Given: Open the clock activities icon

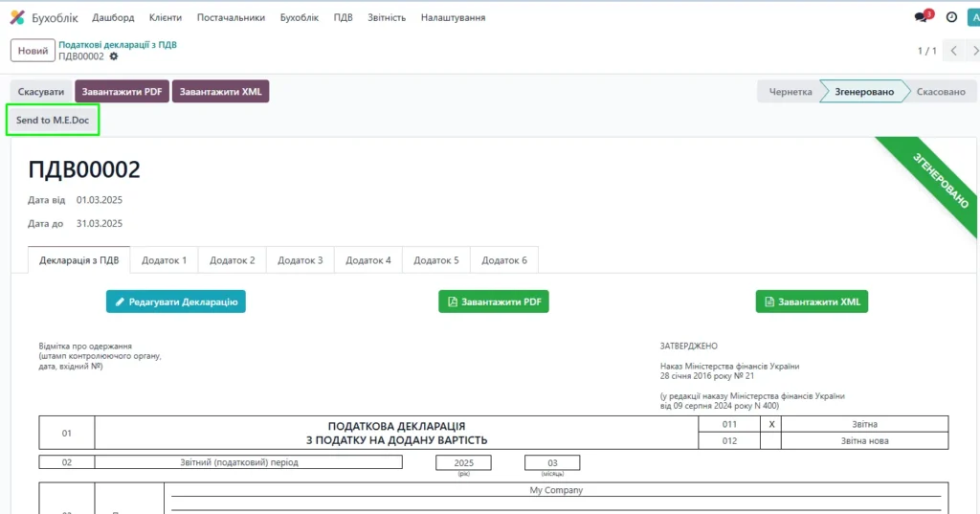Looking at the screenshot, I should tap(951, 17).
